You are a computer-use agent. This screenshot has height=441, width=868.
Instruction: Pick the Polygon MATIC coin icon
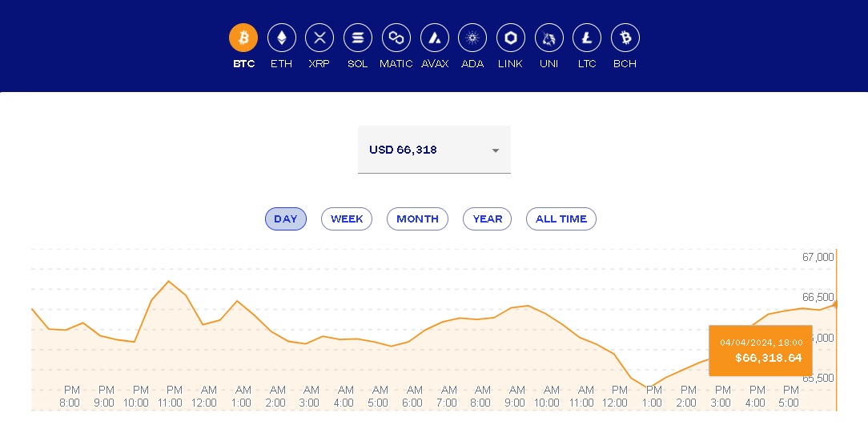(x=396, y=38)
